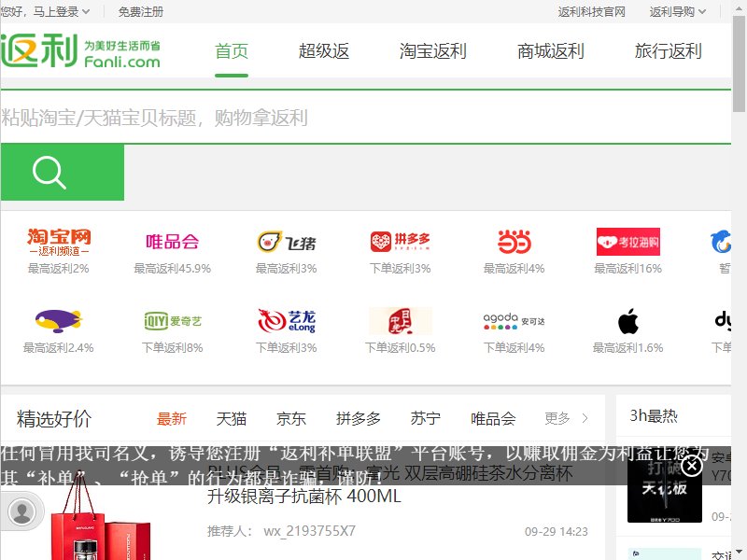This screenshot has height=560, width=747.
Task: Click the 最高返利4% text under 当当
Action: pos(514,269)
